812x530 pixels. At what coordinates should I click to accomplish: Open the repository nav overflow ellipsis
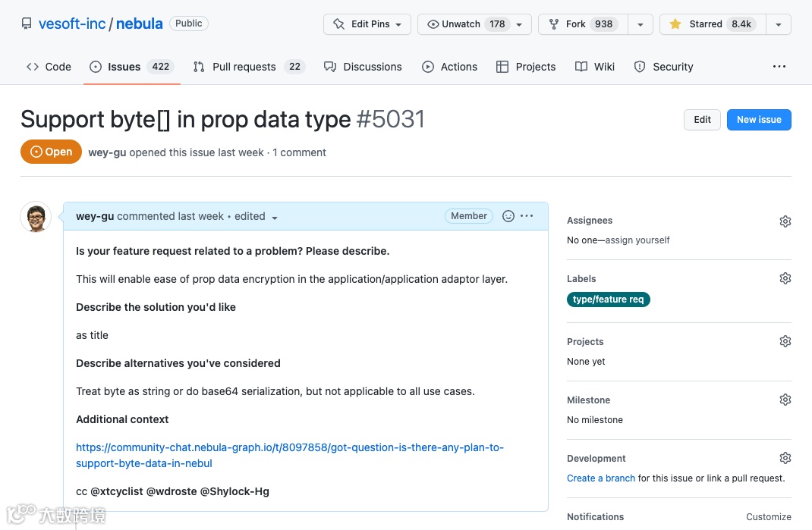[x=779, y=67]
